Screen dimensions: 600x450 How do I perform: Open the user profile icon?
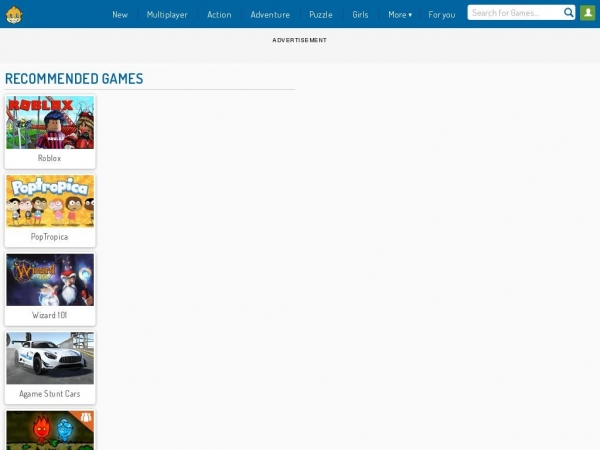pos(588,13)
